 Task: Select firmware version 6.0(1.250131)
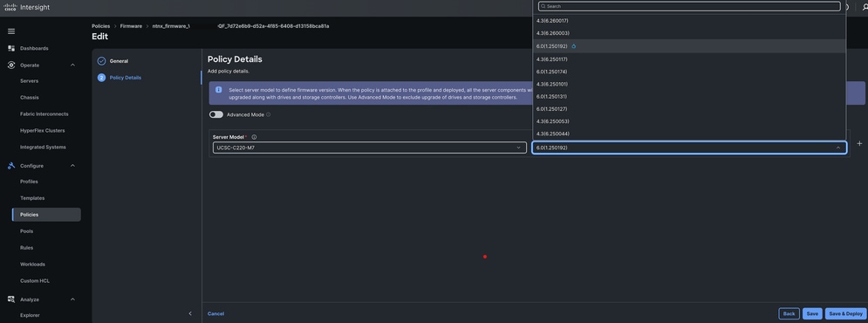pyautogui.click(x=689, y=96)
